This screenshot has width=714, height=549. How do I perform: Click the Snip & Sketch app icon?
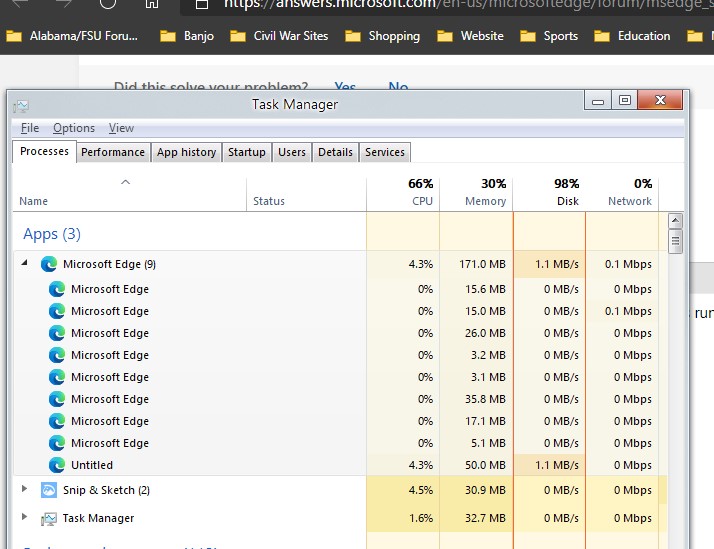pos(49,490)
